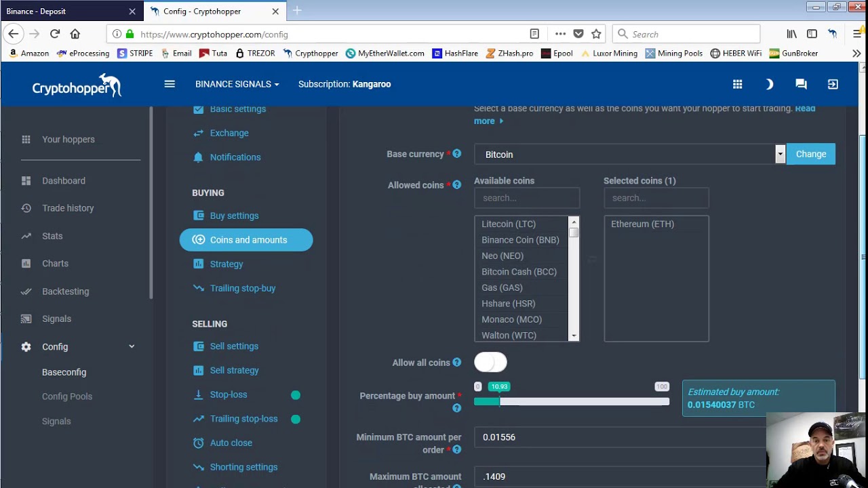Image resolution: width=868 pixels, height=488 pixels.
Task: Click the percentage buy amount slider
Action: 572,401
